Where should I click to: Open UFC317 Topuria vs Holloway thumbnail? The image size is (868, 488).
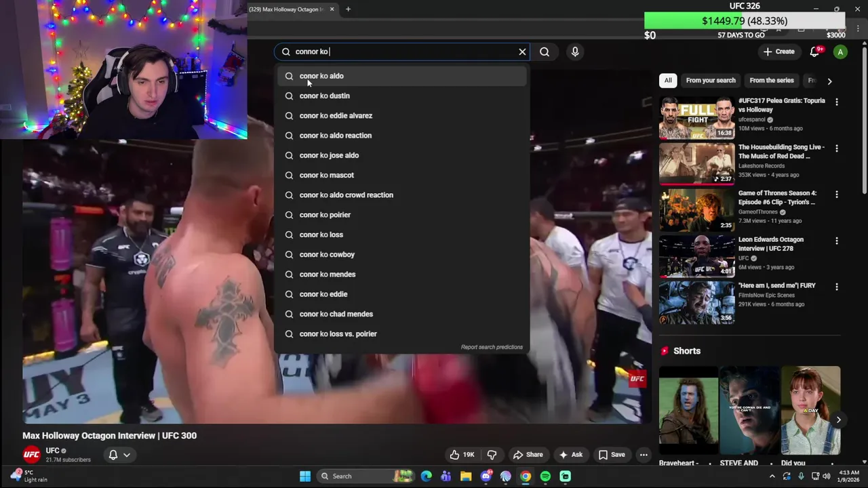pos(696,117)
